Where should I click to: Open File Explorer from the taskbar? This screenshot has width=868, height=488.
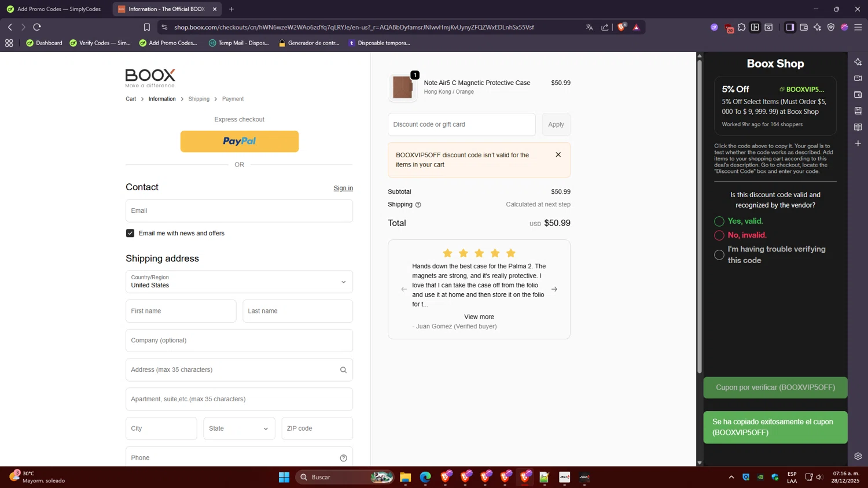click(405, 477)
